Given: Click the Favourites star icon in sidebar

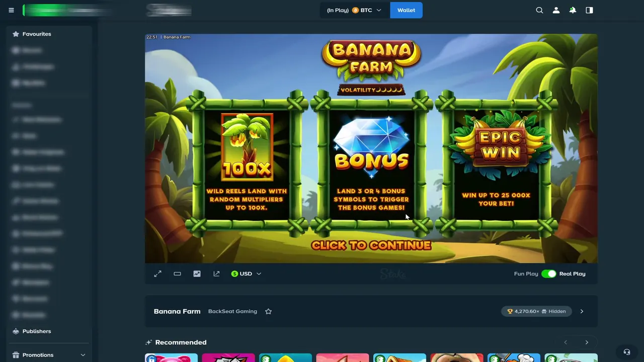Looking at the screenshot, I should coord(16,34).
